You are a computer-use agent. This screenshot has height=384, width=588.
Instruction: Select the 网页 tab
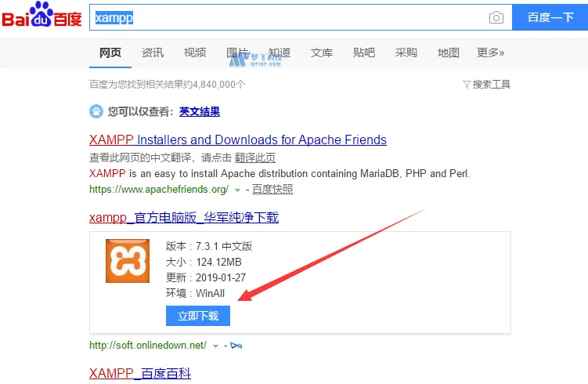110,53
